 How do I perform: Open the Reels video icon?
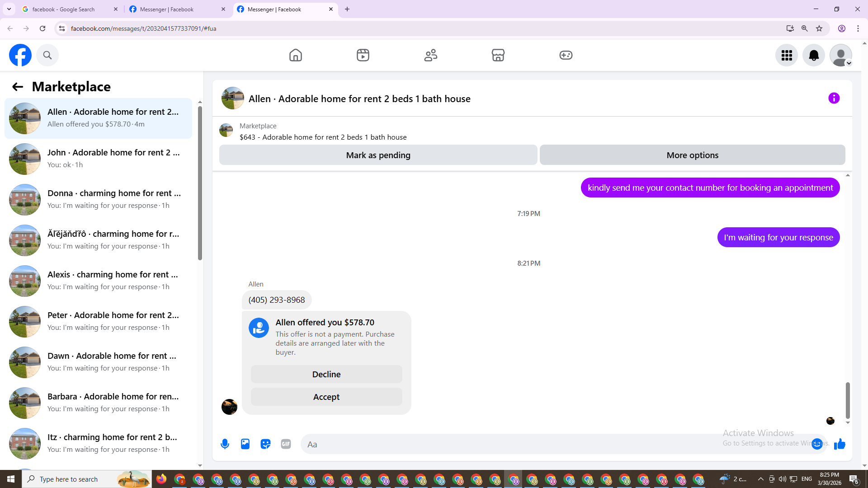[x=363, y=55]
